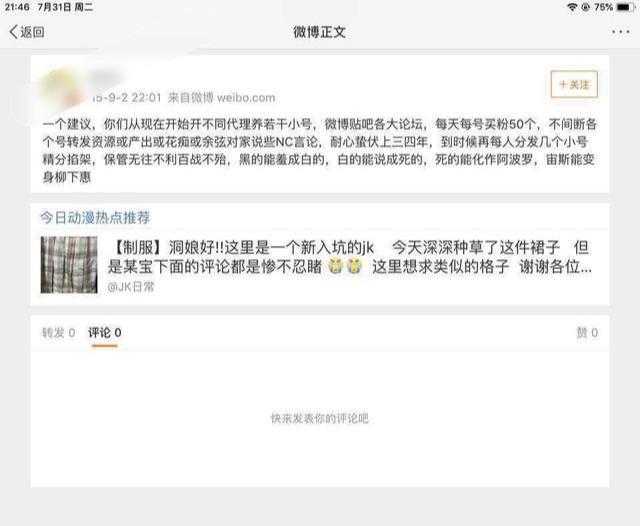Like the post via 赞 0

tap(587, 333)
